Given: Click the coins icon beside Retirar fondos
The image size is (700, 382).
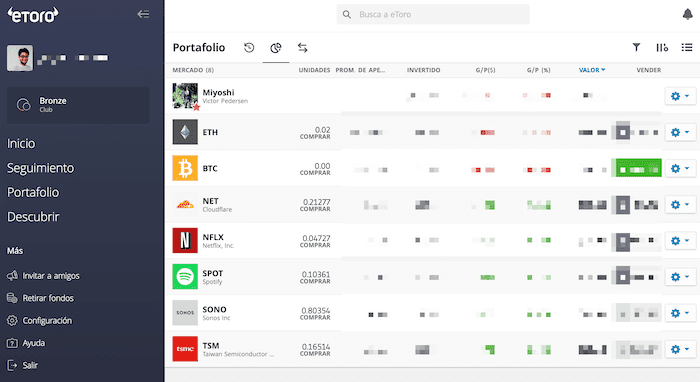Looking at the screenshot, I should 12,298.
